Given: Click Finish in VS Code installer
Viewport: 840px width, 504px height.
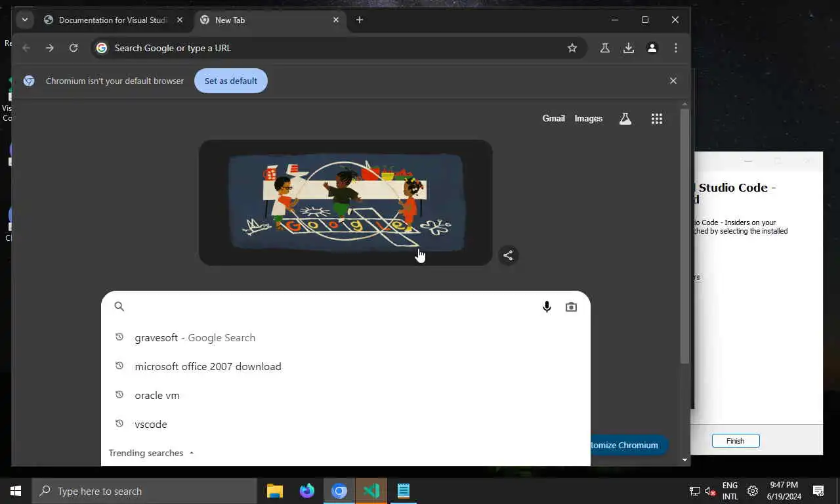Looking at the screenshot, I should pyautogui.click(x=736, y=441).
